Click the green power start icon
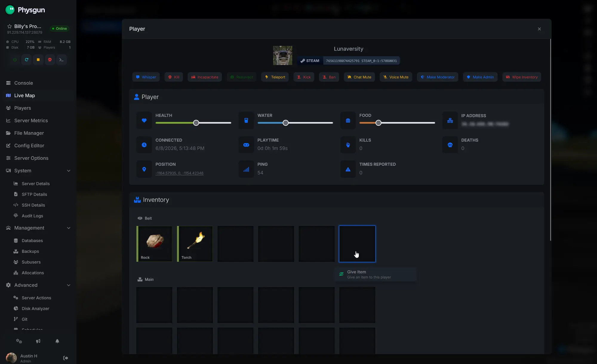The image size is (597, 364). (15, 60)
